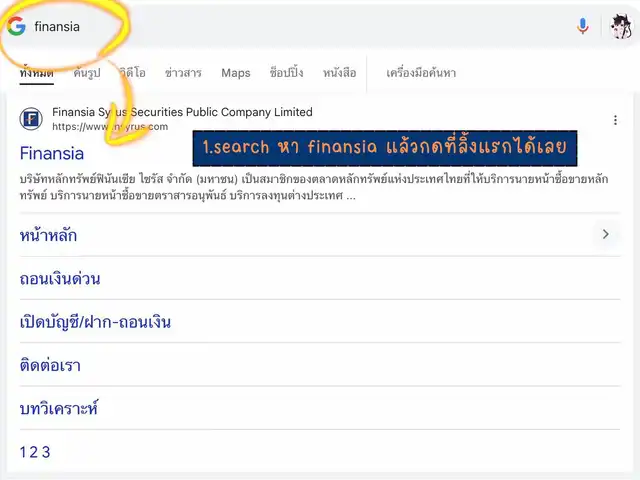Switch to the Maps tab
Screen dimensions: 640x480
click(236, 73)
